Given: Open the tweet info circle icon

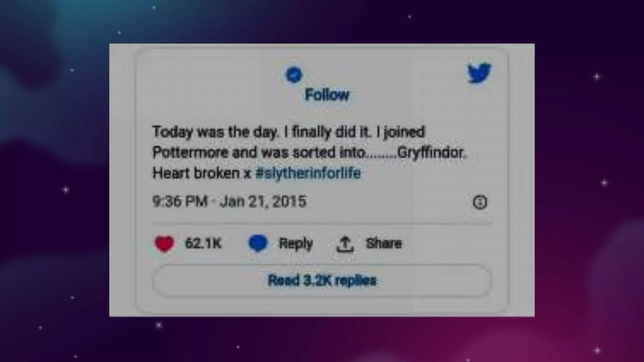Looking at the screenshot, I should click(480, 202).
